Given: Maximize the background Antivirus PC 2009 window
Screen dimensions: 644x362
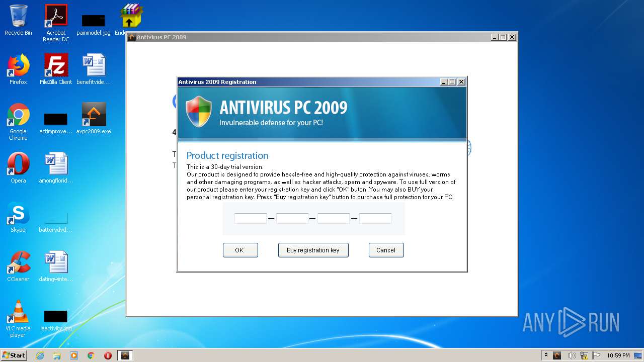Looking at the screenshot, I should click(503, 37).
